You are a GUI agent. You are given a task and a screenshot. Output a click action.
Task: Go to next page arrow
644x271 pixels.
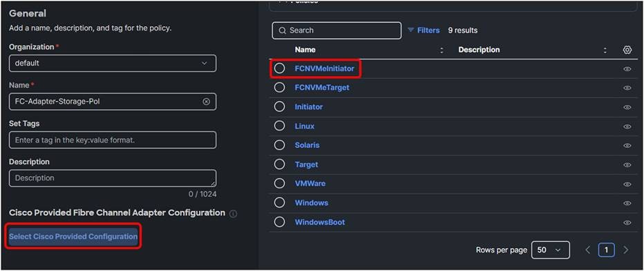click(x=625, y=250)
